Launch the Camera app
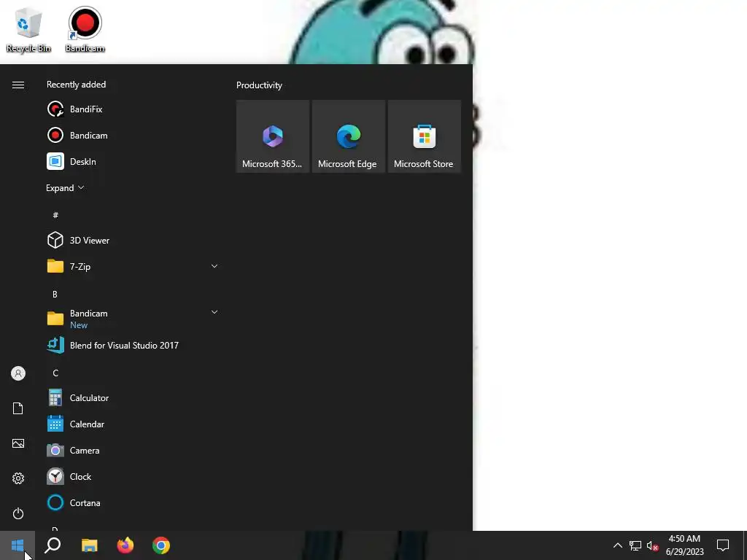Screen dimensions: 747x560 (x=133, y=450)
